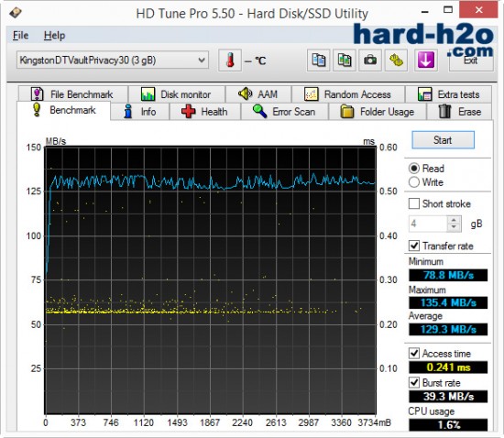Enable the Short stroke checkbox
This screenshot has height=438, width=504.
coord(414,203)
